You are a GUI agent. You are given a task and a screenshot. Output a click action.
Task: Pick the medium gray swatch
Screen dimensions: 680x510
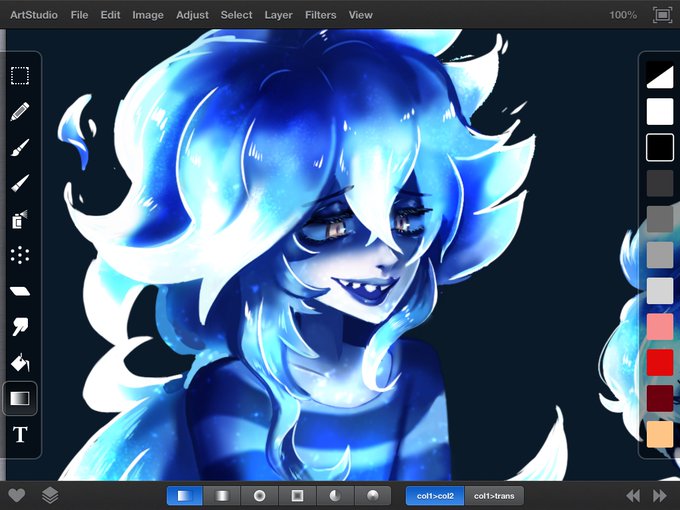660,219
